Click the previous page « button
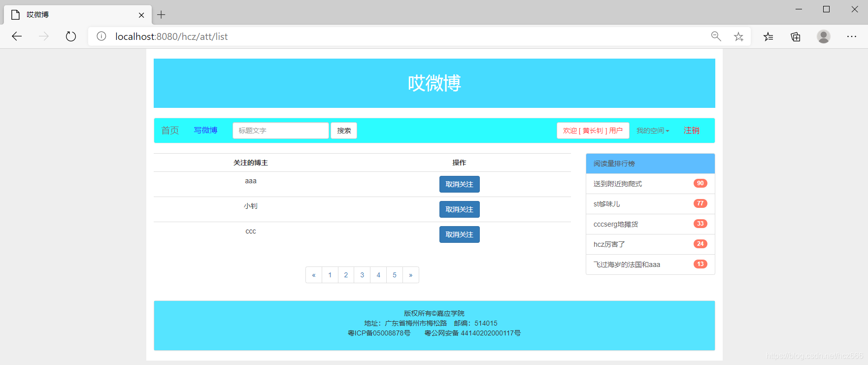 tap(314, 275)
